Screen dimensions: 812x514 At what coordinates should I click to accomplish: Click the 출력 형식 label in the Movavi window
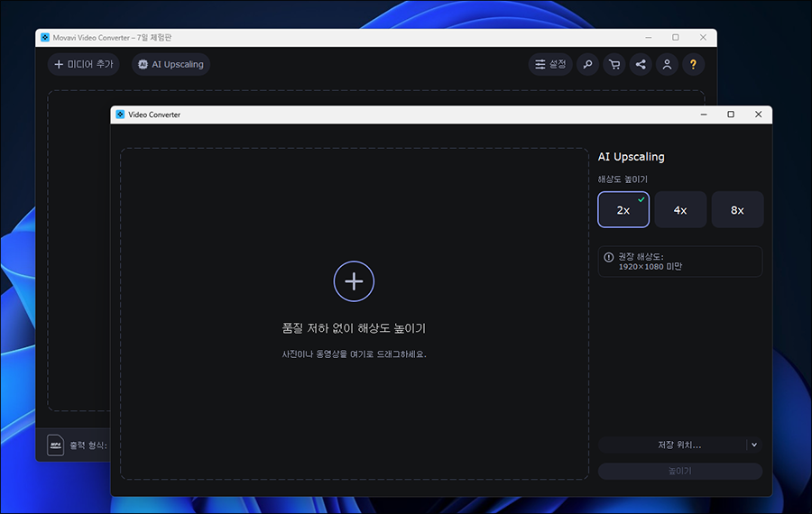(x=88, y=445)
